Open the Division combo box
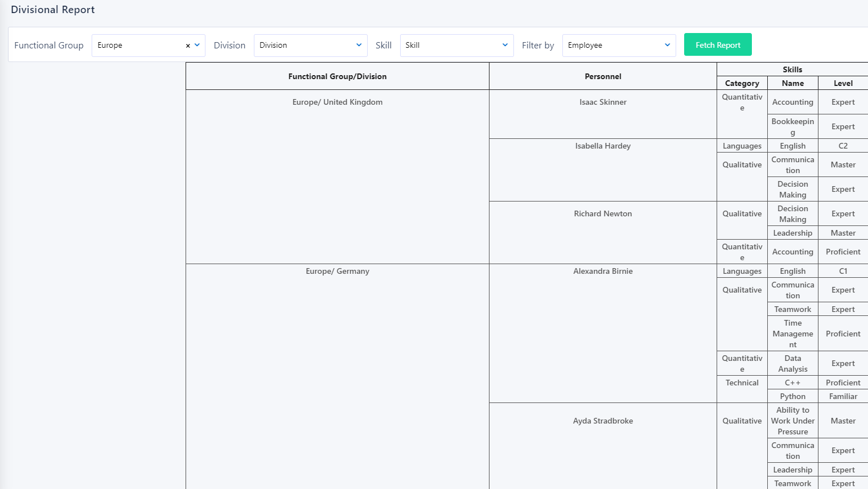This screenshot has width=868, height=489. click(x=310, y=44)
